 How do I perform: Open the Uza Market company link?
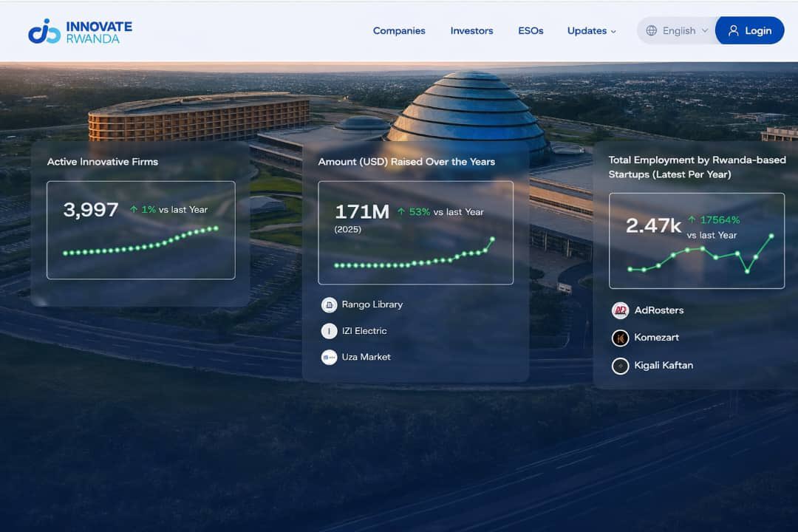click(366, 358)
